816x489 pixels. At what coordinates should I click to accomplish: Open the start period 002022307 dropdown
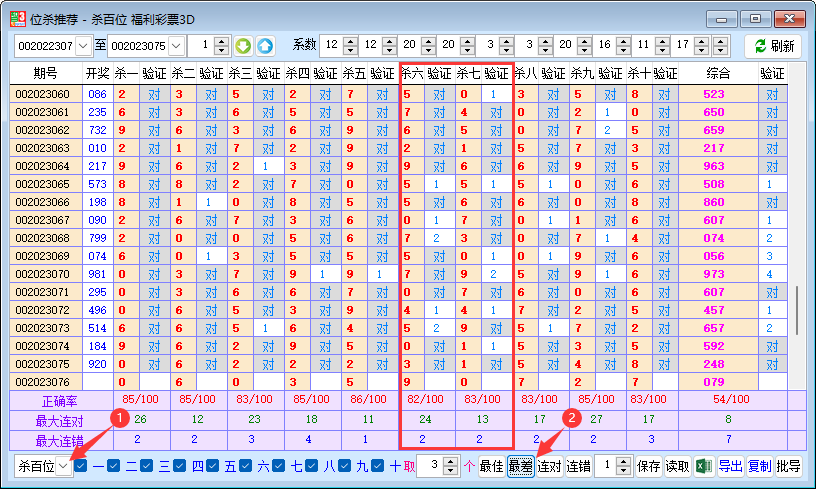point(83,46)
